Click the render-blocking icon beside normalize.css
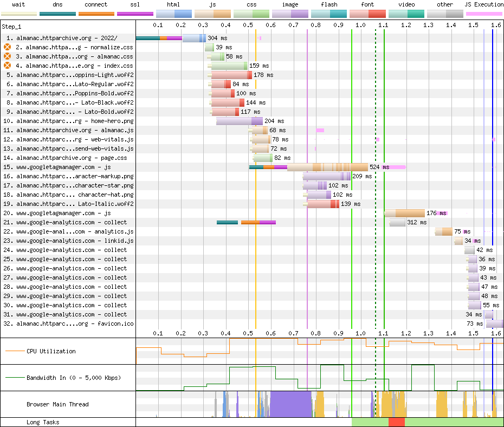The height and width of the screenshot is (427, 504). point(8,48)
